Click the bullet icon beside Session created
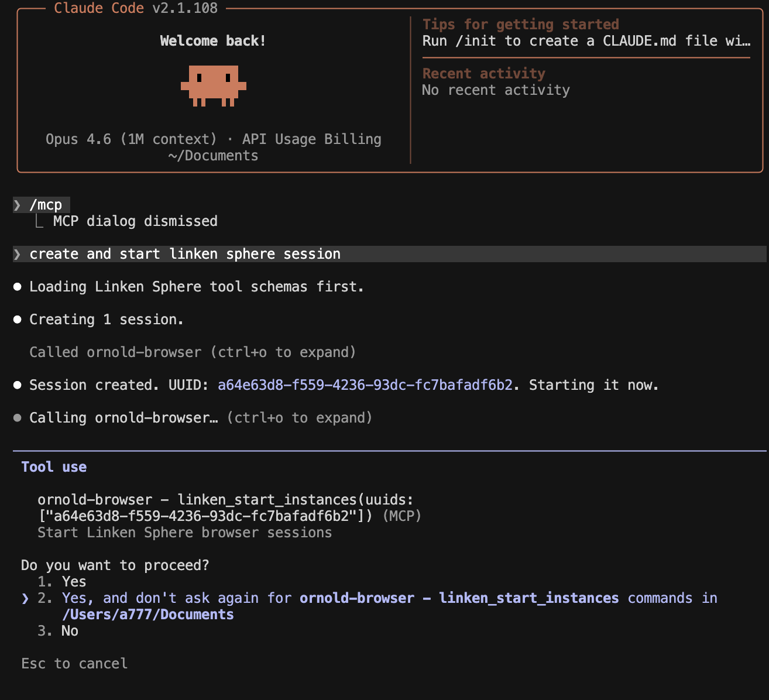Viewport: 769px width, 700px height. pyautogui.click(x=17, y=385)
